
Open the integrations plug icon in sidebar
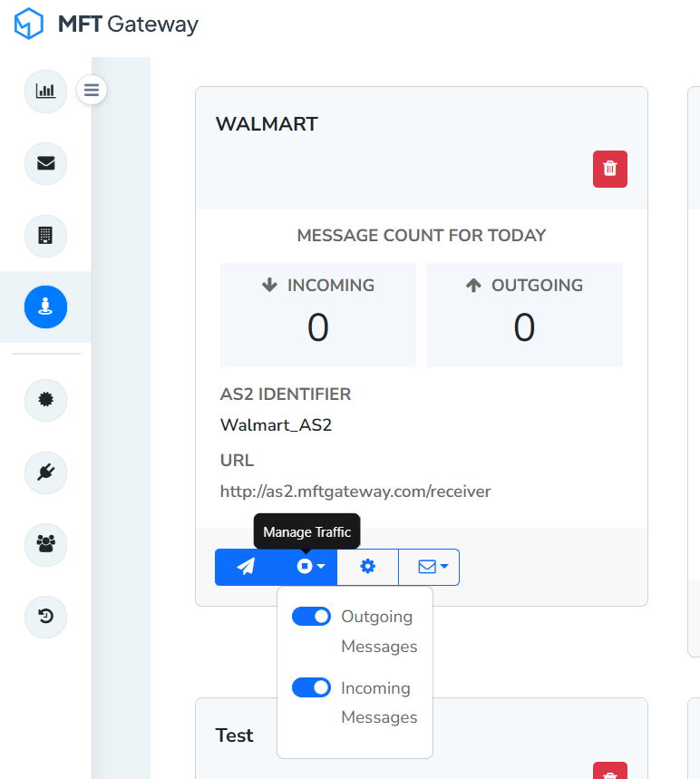click(45, 472)
